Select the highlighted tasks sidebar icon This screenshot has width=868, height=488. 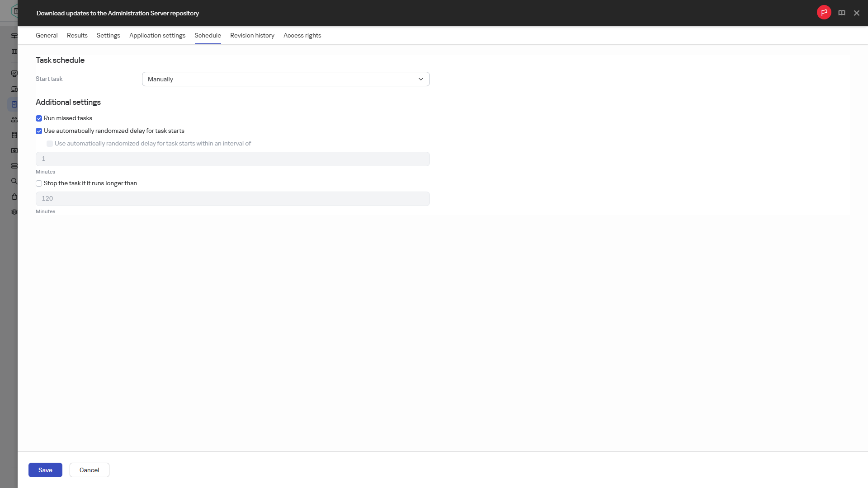click(14, 104)
